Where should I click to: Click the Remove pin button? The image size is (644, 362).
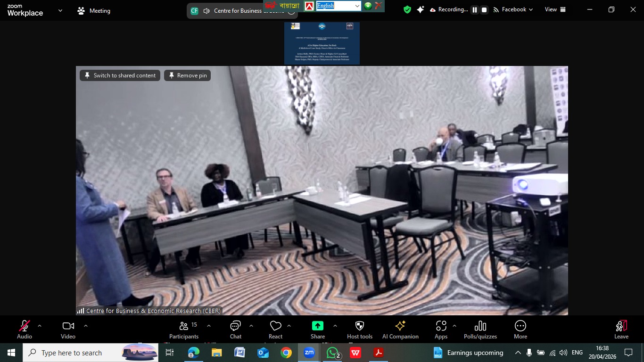[187, 75]
